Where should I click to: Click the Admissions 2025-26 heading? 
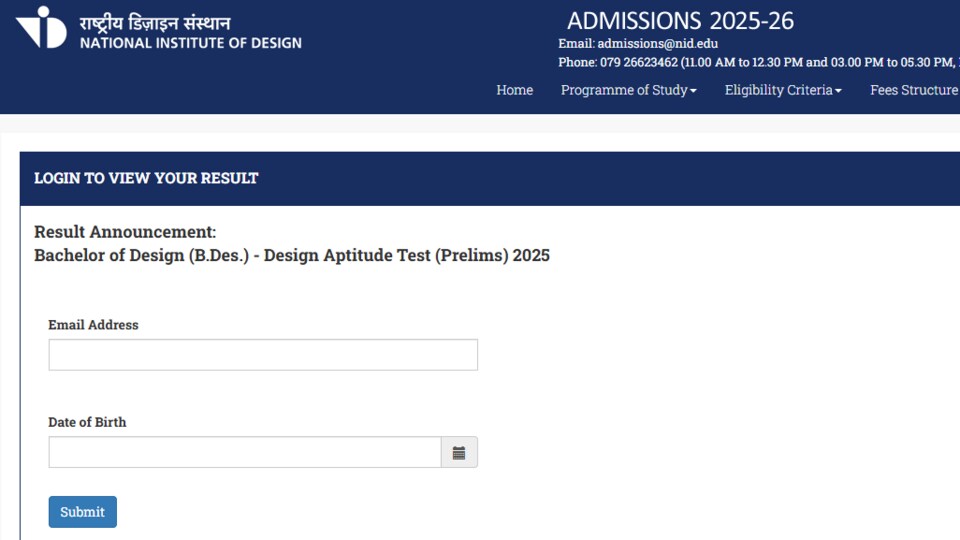click(680, 21)
